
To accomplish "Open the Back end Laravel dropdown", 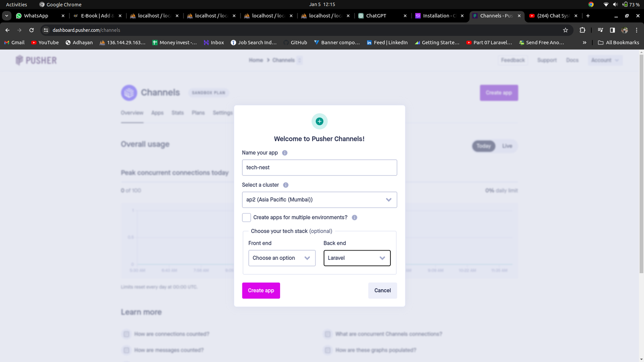I will tap(357, 258).
